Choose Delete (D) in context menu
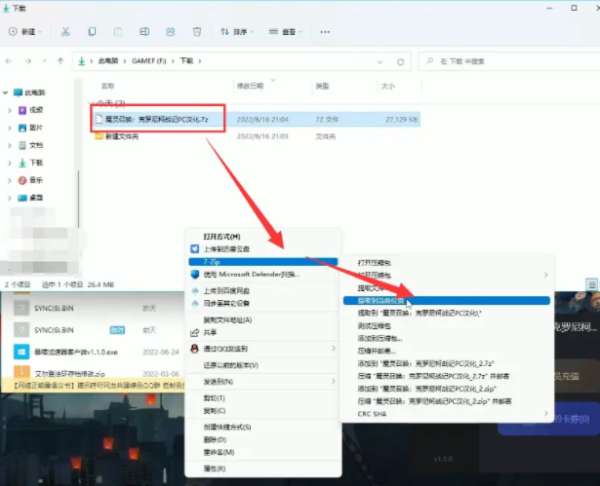The width and height of the screenshot is (600, 486). click(x=215, y=440)
